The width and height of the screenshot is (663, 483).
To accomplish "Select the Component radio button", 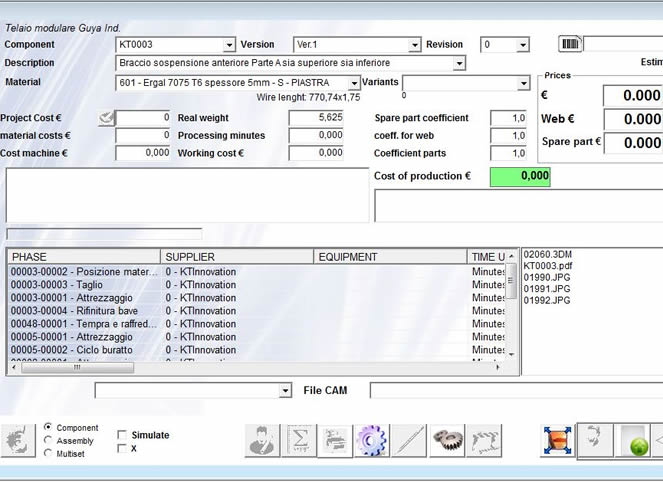I will click(48, 428).
